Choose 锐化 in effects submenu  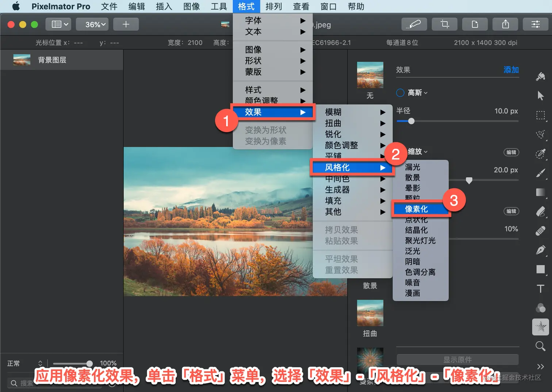[x=353, y=134]
